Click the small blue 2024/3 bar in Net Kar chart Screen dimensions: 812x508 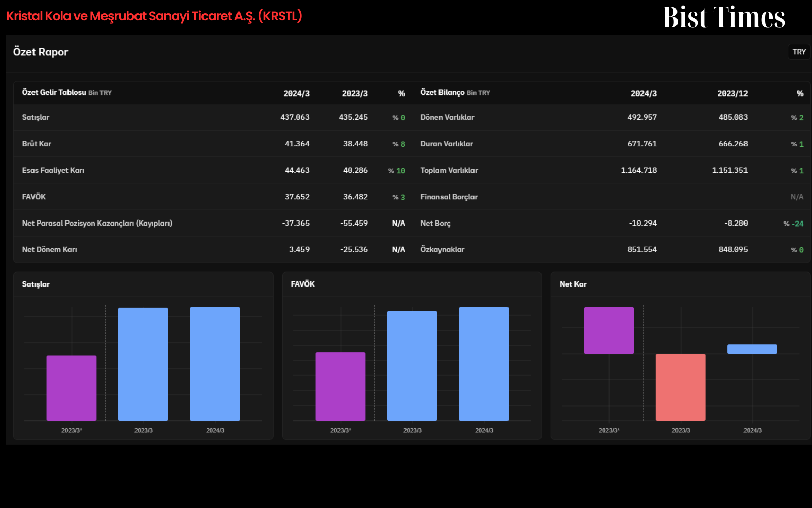click(752, 349)
